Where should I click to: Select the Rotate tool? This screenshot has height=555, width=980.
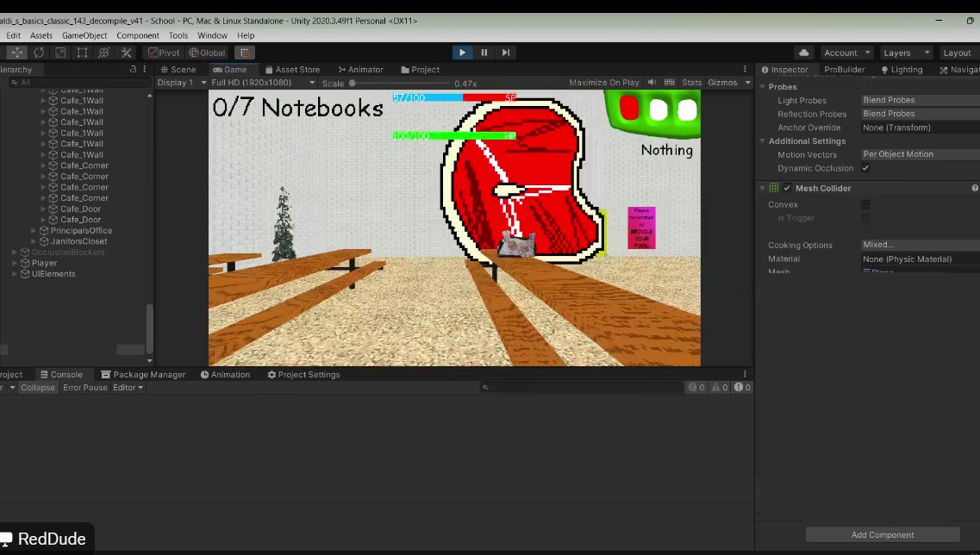[39, 53]
